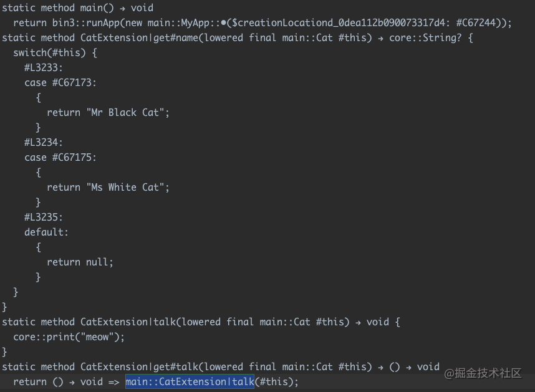This screenshot has height=392, width=535.
Task: Click the #L3233 label line
Action: (x=43, y=68)
